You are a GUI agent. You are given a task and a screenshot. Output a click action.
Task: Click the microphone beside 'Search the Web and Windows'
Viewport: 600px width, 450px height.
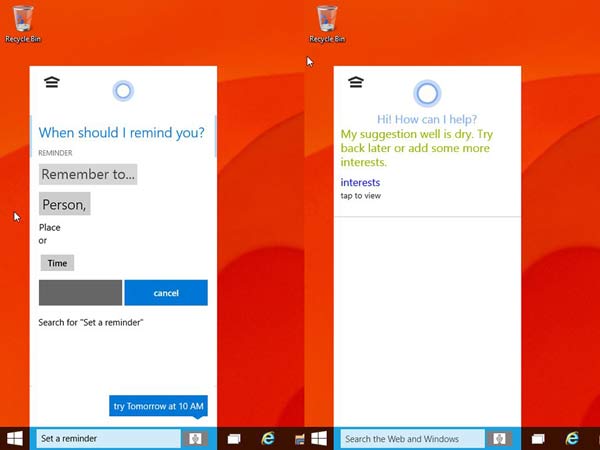click(x=499, y=439)
